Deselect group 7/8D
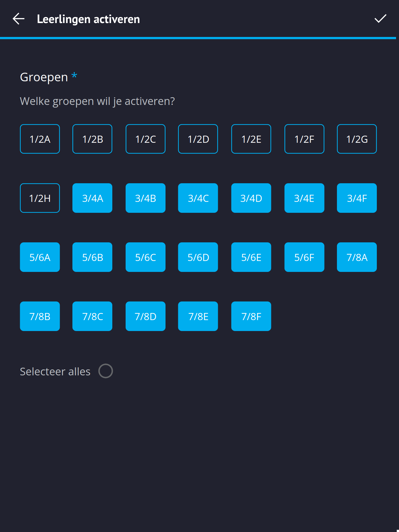Screen dimensions: 399x532 [145, 316]
